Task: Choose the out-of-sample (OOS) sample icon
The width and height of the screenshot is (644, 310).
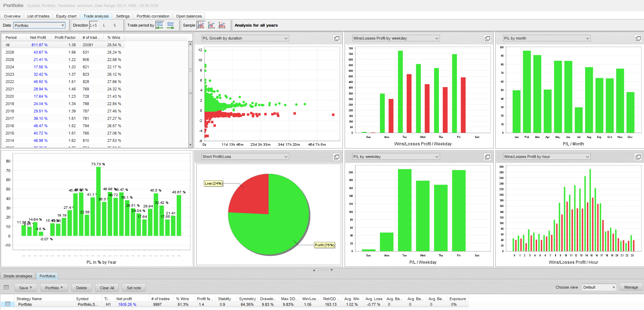Action: coord(222,25)
